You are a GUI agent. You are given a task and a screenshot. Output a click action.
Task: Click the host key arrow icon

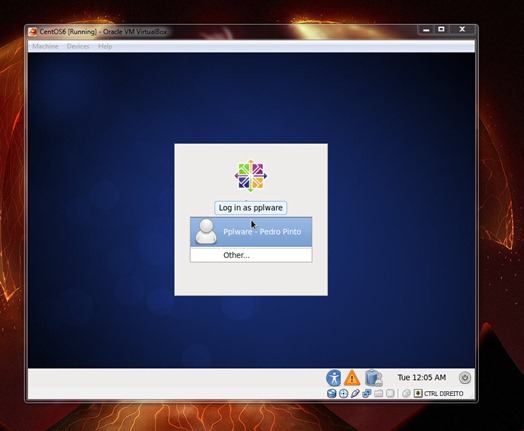coord(418,394)
